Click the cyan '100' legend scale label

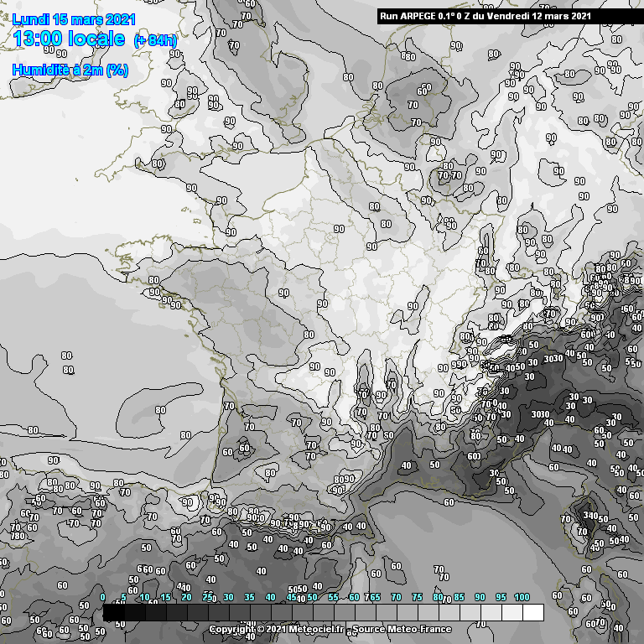[522, 597]
